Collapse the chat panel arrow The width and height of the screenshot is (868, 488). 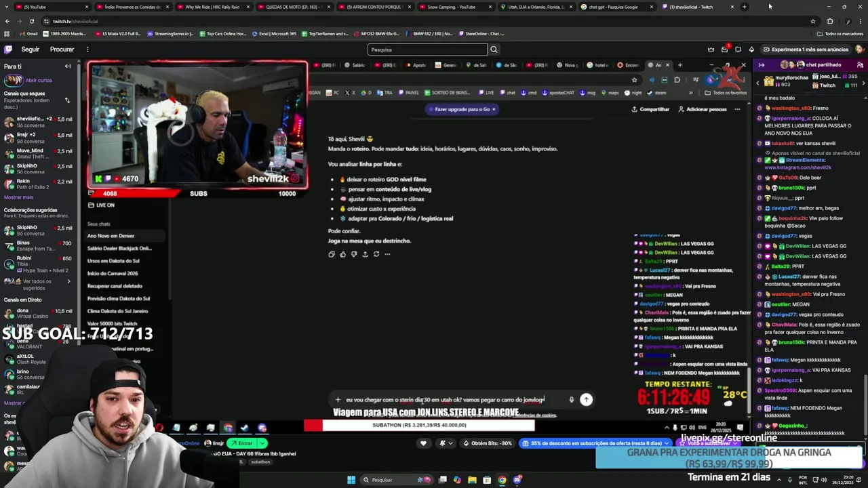(762, 65)
